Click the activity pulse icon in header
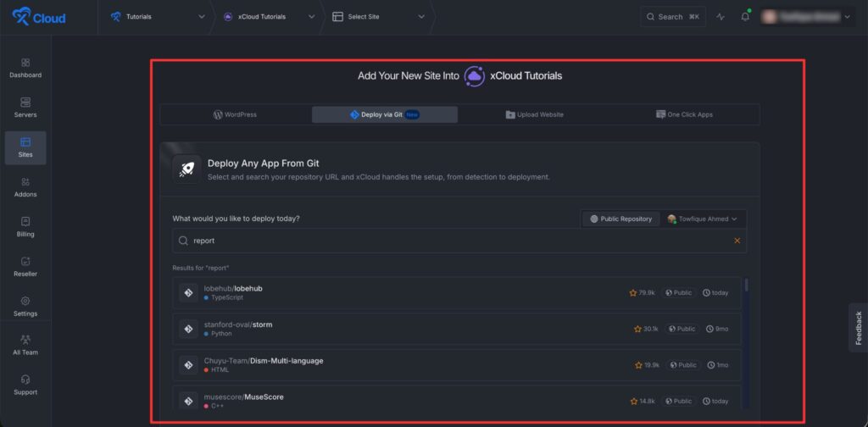 pos(721,17)
